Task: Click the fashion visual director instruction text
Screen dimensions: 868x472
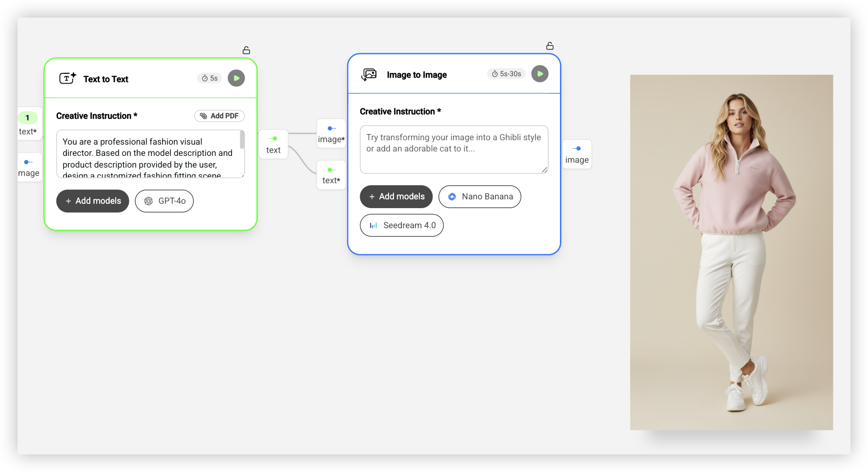Action: click(x=147, y=157)
